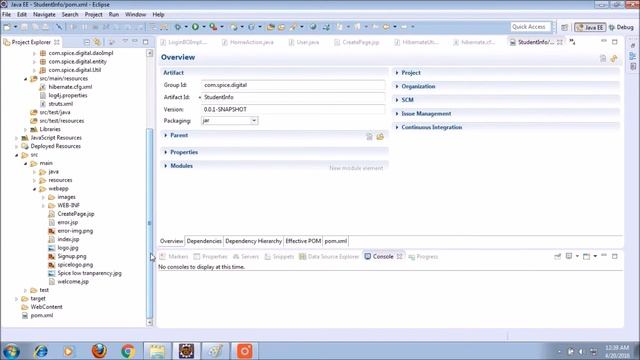Open the Packaging combo box

230,121
